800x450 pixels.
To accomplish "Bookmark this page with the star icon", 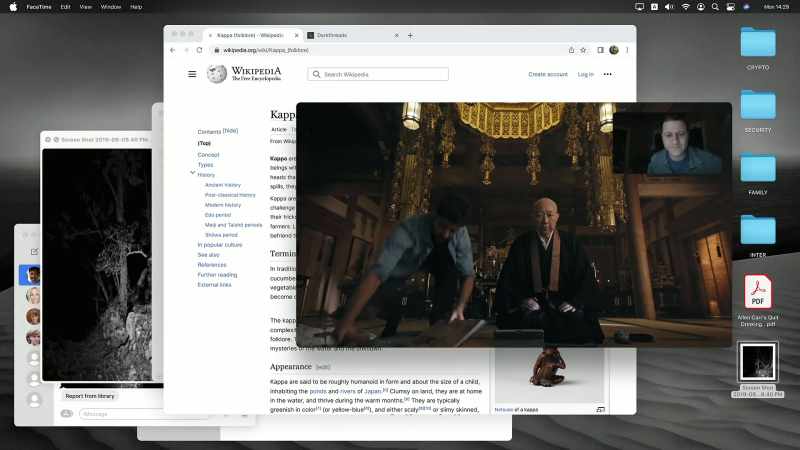I will click(x=583, y=50).
